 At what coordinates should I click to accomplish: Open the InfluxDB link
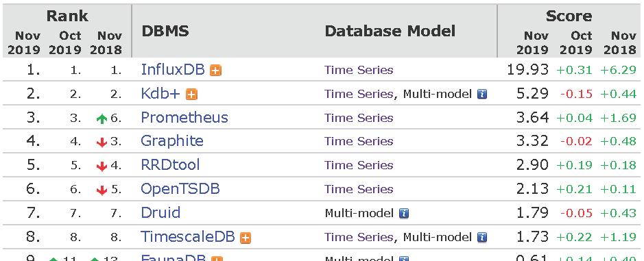173,69
